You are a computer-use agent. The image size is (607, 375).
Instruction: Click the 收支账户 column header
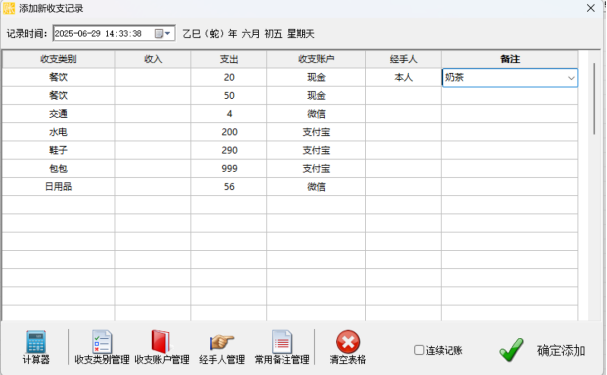316,59
